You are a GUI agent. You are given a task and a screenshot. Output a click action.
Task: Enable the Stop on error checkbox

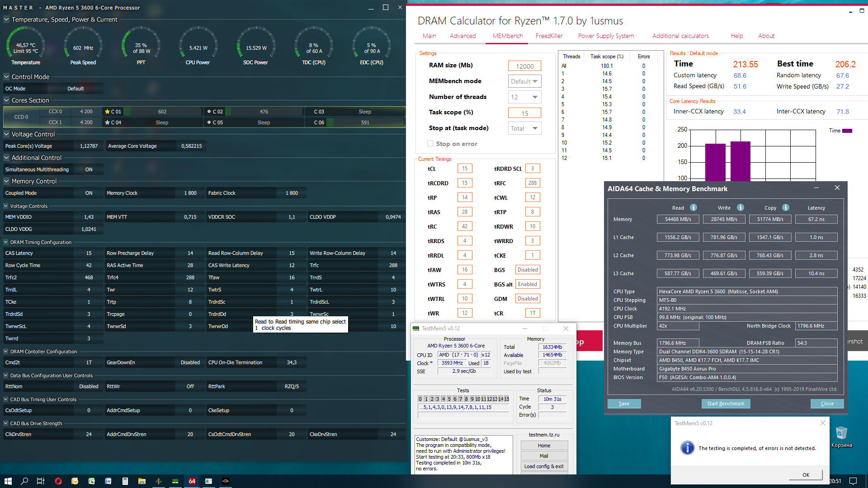pos(430,144)
